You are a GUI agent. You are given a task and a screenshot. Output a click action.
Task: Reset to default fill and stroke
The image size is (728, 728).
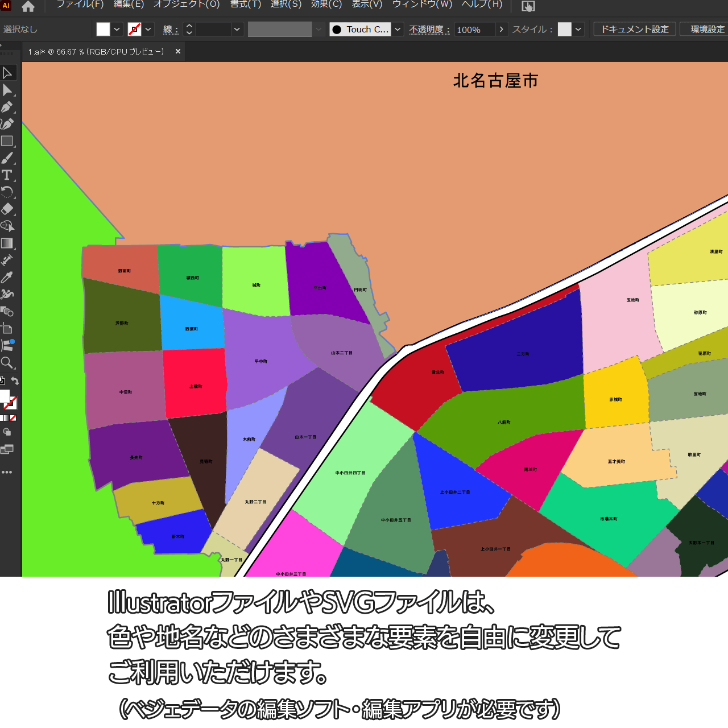[2, 381]
